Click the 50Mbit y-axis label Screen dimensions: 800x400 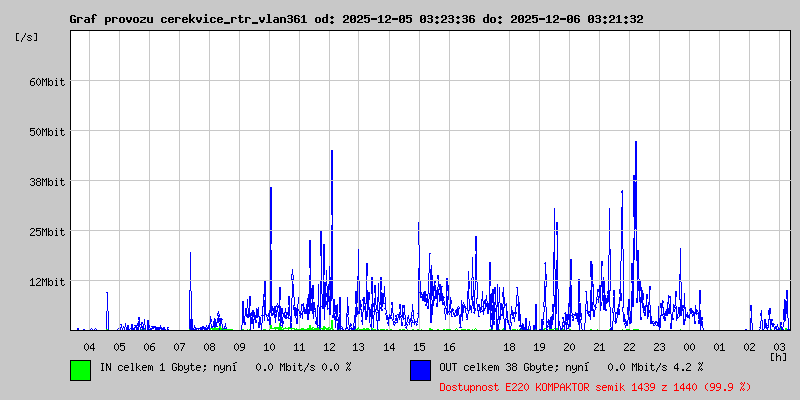(47, 131)
